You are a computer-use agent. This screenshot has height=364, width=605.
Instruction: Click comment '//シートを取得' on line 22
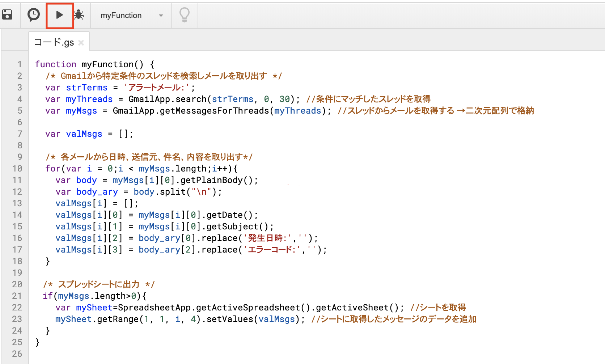click(x=438, y=308)
